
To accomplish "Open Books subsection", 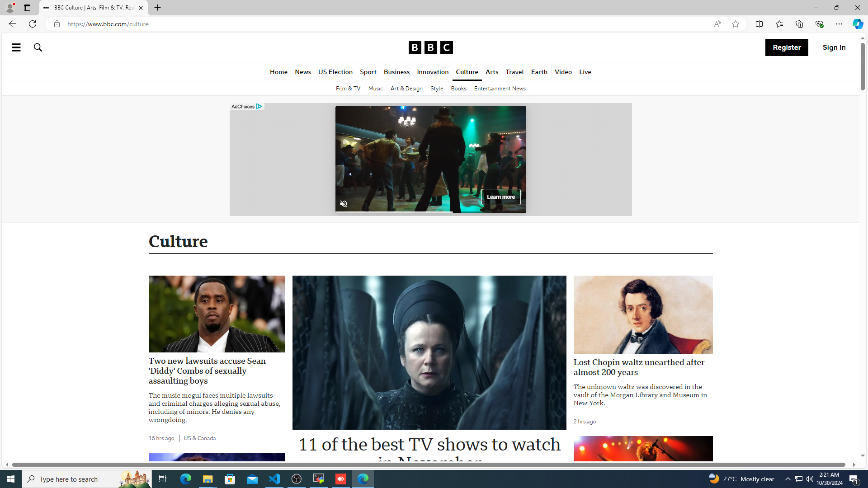I will pyautogui.click(x=458, y=89).
